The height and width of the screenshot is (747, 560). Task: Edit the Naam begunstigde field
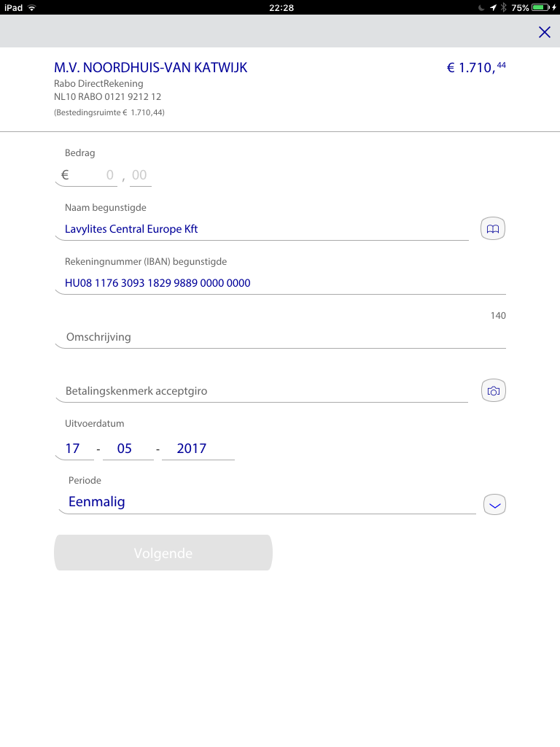coord(261,229)
